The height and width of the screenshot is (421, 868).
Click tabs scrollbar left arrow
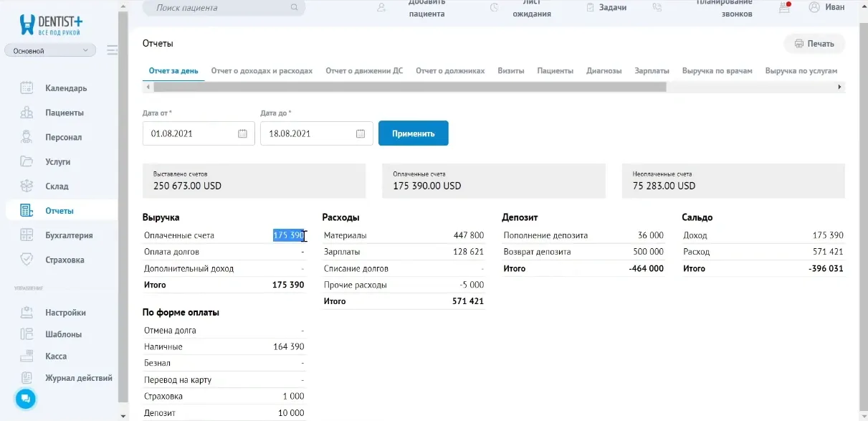pos(148,87)
